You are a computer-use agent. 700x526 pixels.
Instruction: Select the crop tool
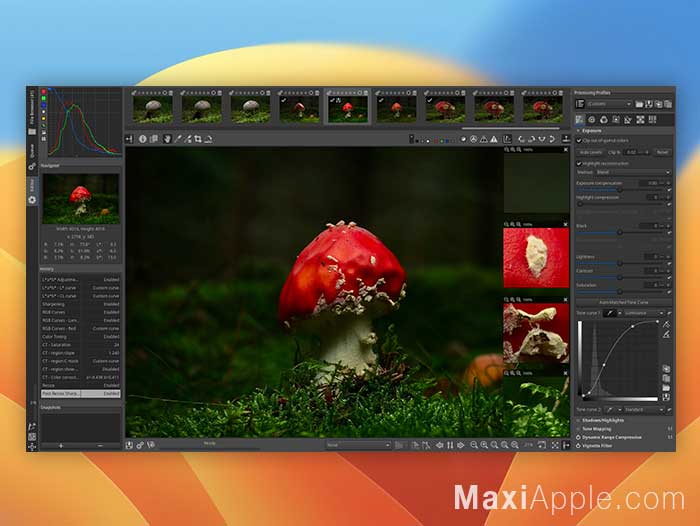point(198,139)
